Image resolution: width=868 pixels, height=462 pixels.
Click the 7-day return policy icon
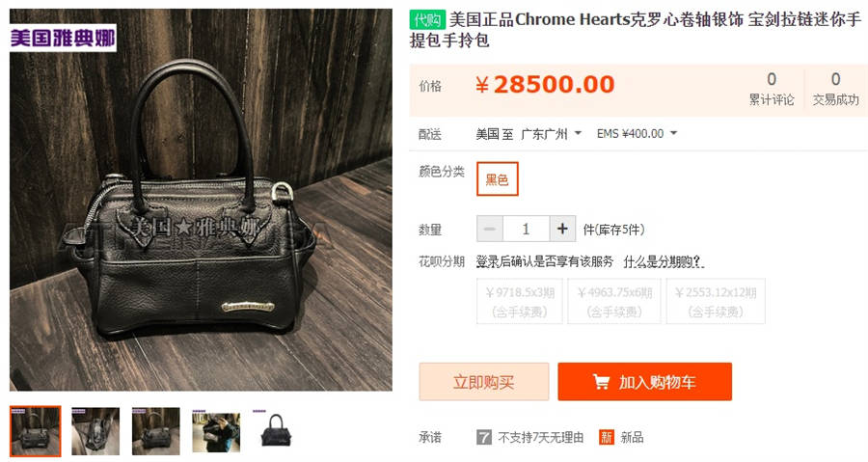point(484,438)
